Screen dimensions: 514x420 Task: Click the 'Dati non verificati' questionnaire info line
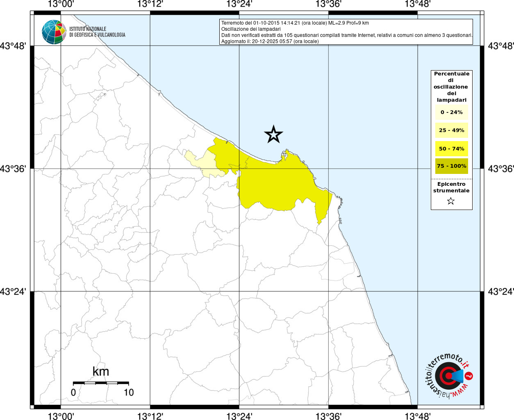pyautogui.click(x=346, y=35)
